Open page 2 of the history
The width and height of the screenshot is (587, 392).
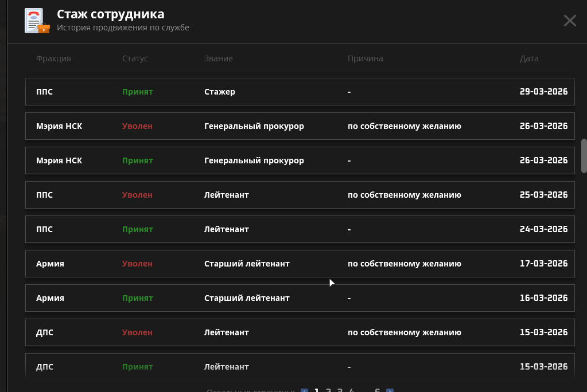coord(328,391)
